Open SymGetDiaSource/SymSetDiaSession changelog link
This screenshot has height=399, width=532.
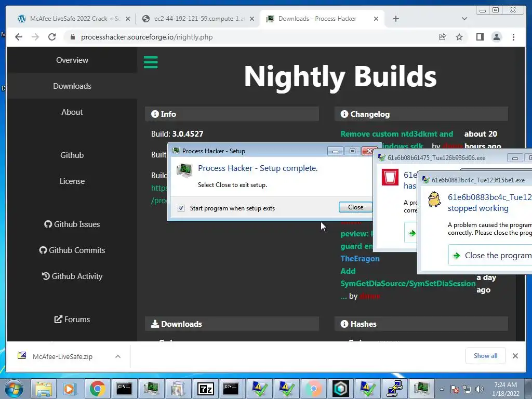click(408, 284)
